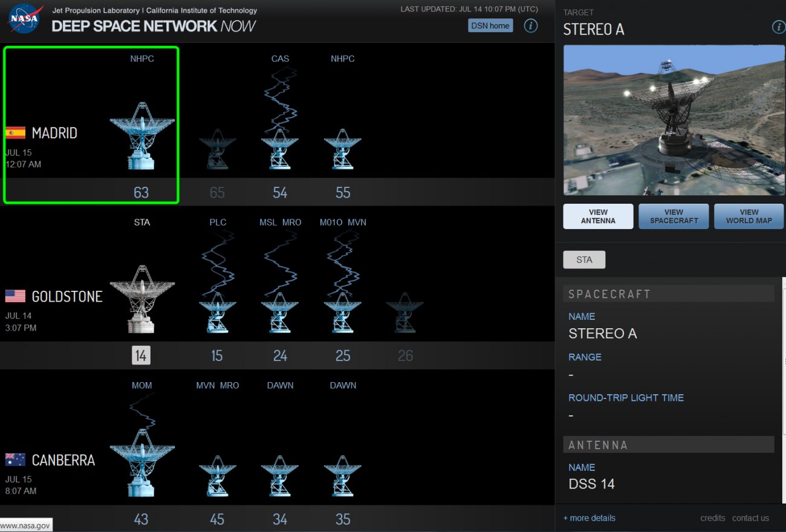The height and width of the screenshot is (532, 786).
Task: Expand the more details link
Action: click(589, 518)
